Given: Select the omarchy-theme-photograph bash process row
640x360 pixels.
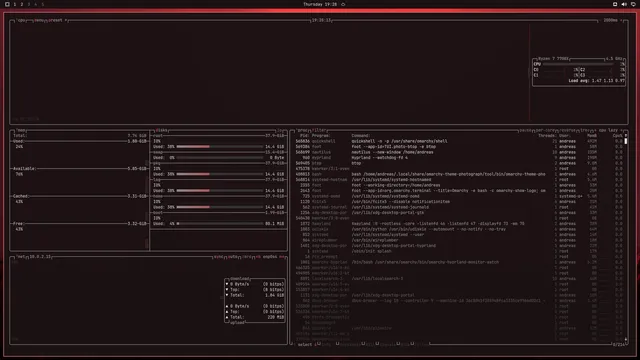Looking at the screenshot, I should pos(459,174).
